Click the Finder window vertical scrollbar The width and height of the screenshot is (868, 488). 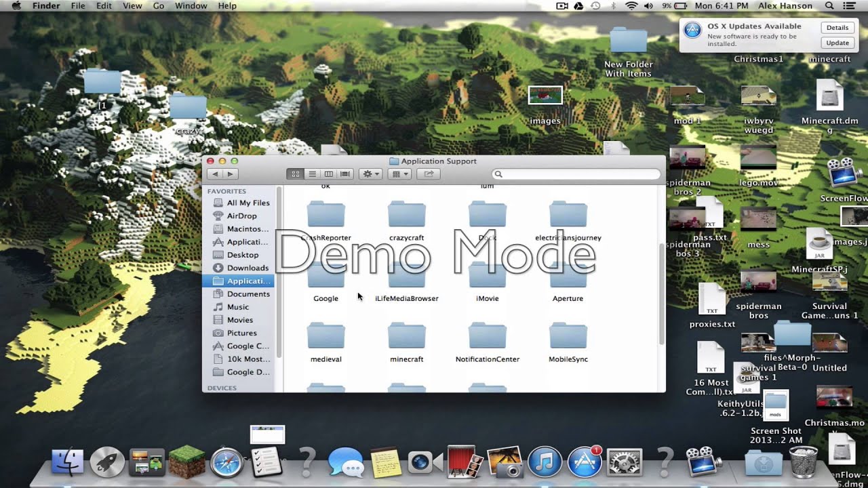(x=662, y=293)
